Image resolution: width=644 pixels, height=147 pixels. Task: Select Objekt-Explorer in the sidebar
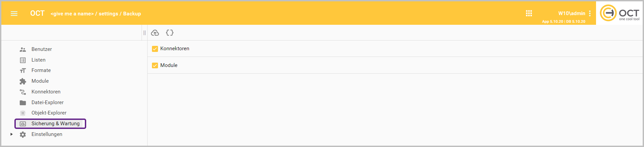tap(49, 113)
